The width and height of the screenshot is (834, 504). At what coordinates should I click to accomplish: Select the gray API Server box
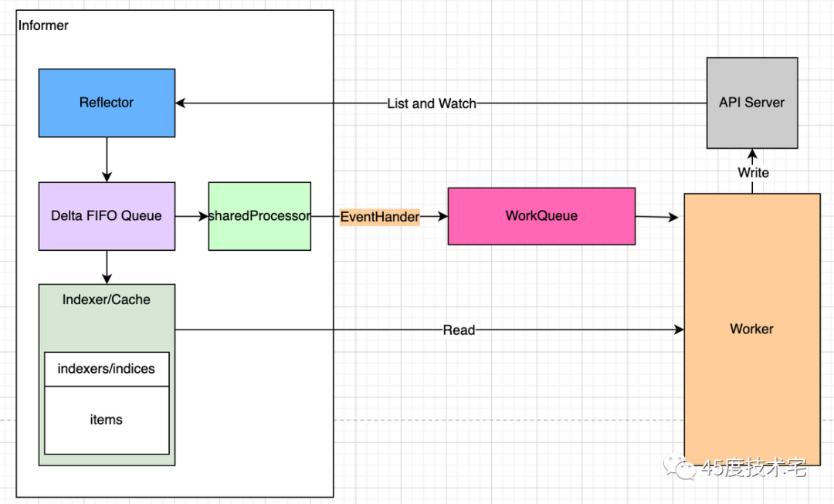click(x=752, y=103)
